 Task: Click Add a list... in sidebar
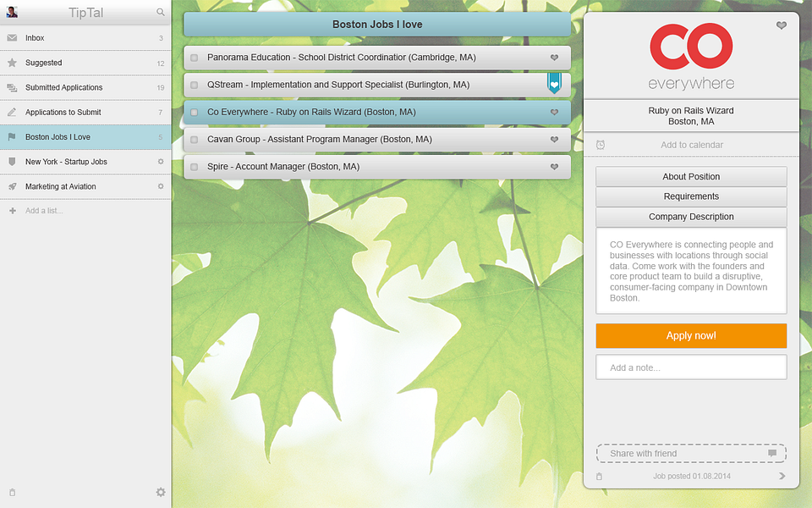44,211
